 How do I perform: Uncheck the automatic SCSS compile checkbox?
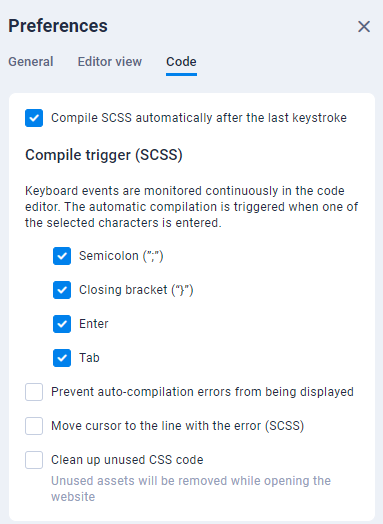34,118
